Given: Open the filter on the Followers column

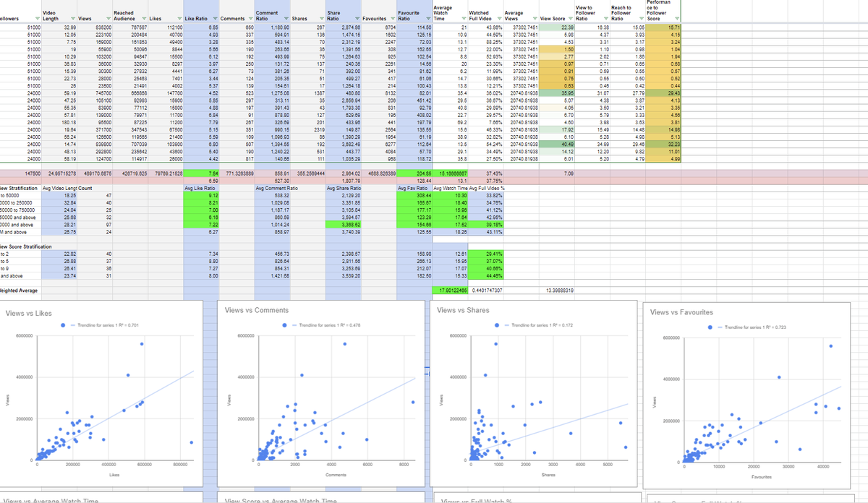Looking at the screenshot, I should 38,18.
